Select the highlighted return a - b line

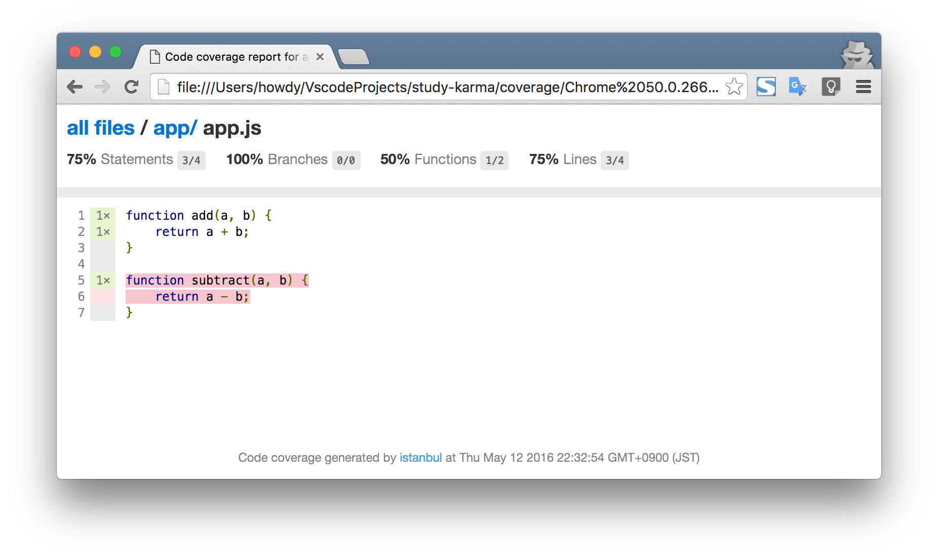point(187,296)
